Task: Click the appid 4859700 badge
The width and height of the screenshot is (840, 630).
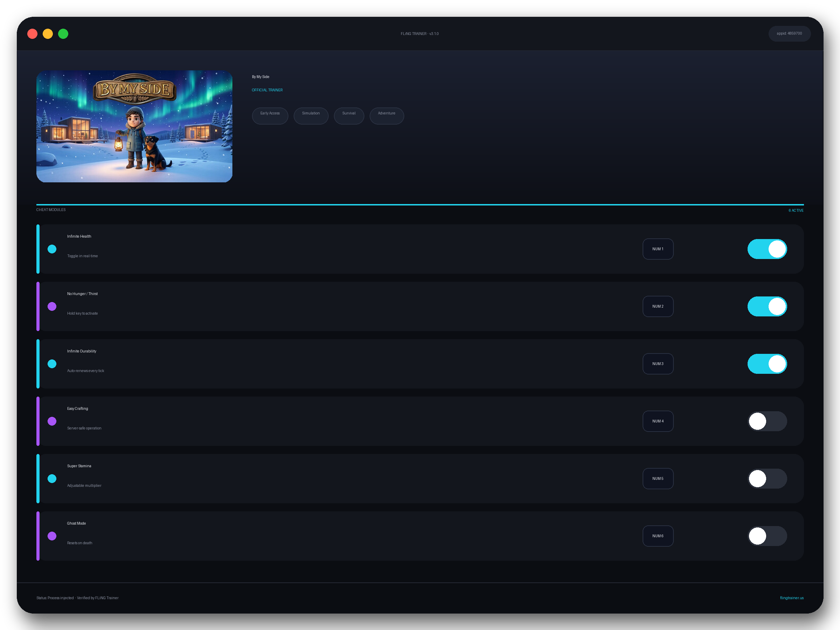Action: pyautogui.click(x=790, y=33)
